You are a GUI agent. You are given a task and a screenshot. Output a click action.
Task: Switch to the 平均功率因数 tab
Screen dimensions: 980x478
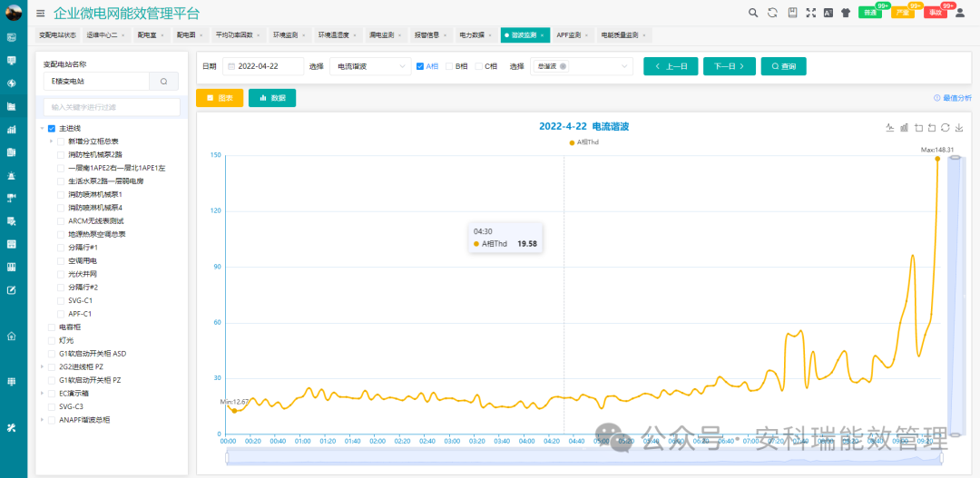tap(238, 35)
